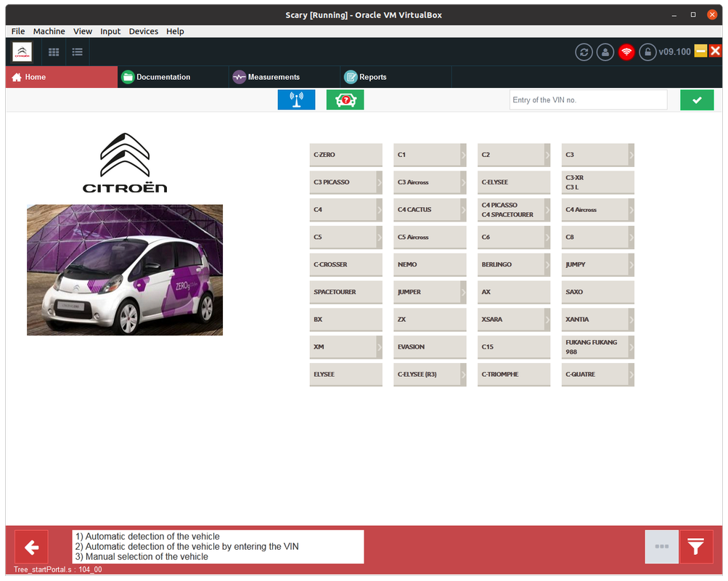Click the refresh sync icon
728x581 pixels.
point(584,52)
